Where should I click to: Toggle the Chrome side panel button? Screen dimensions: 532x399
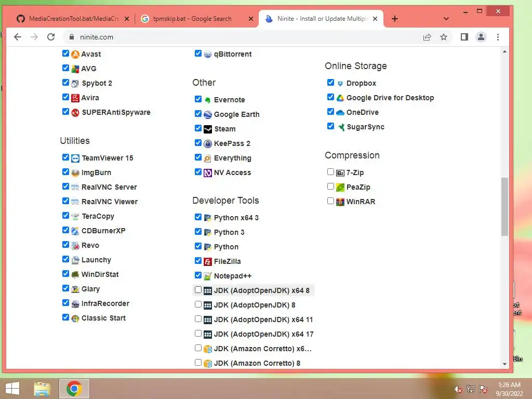[464, 37]
